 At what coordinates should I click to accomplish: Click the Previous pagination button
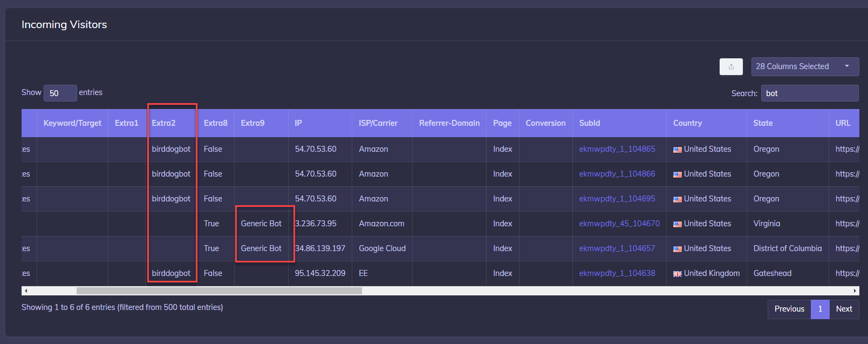pos(789,309)
